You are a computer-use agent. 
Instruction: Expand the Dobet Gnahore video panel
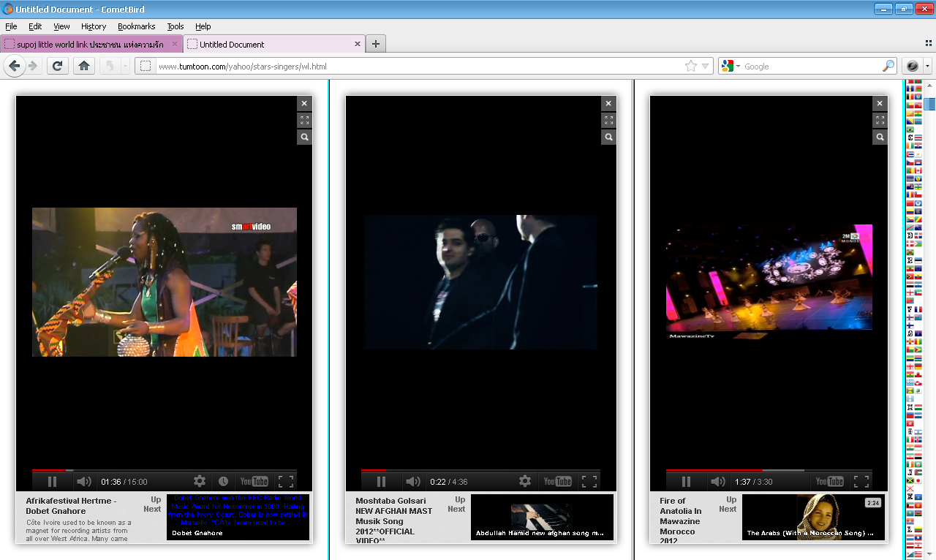click(304, 120)
